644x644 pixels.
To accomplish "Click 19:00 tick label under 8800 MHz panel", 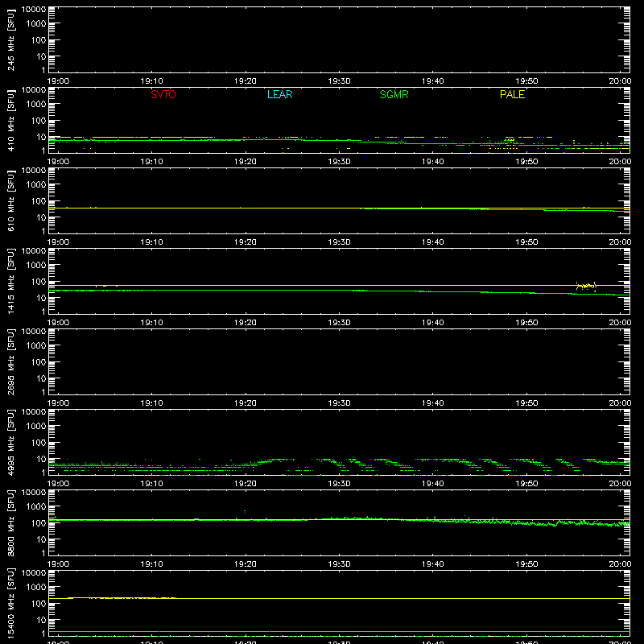I will point(58,564).
